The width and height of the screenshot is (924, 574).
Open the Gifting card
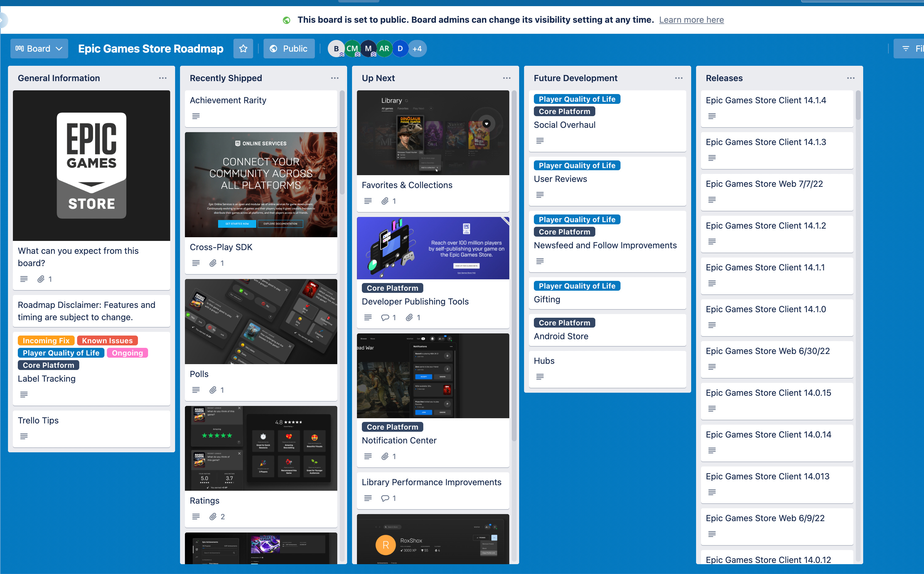click(x=607, y=293)
